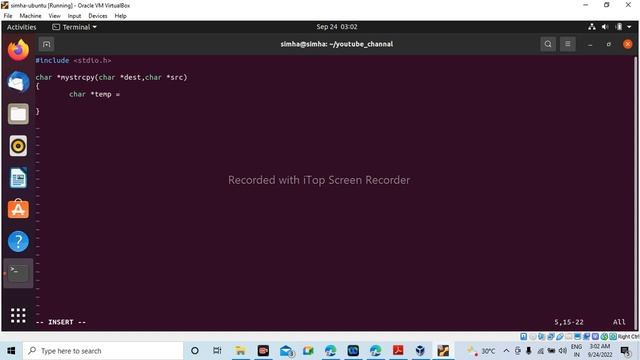
Task: Click the microphone tray icon
Action: [x=529, y=351]
